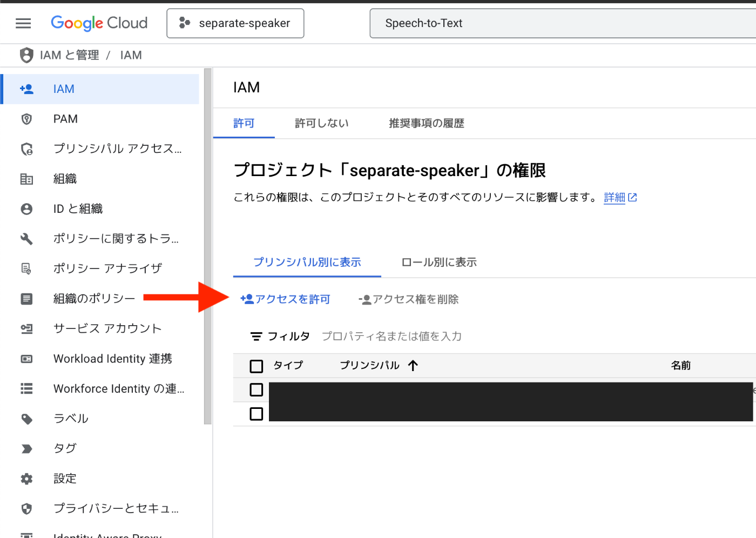The image size is (756, 538).
Task: Check the second principal row checkbox
Action: click(x=256, y=414)
